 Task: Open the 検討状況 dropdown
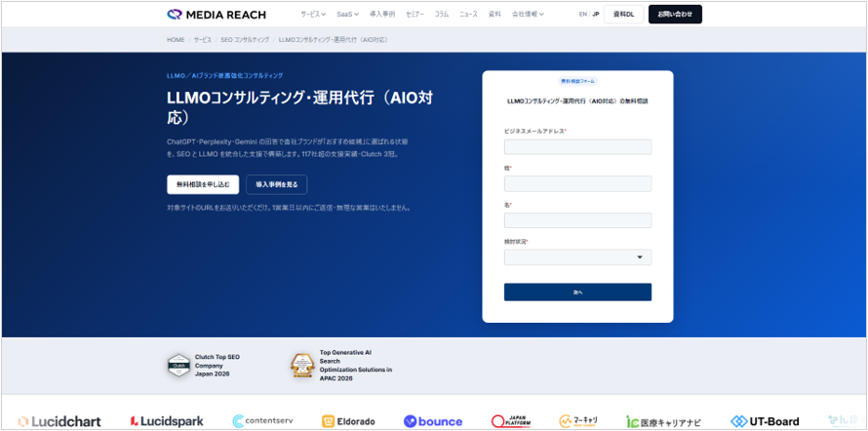577,257
